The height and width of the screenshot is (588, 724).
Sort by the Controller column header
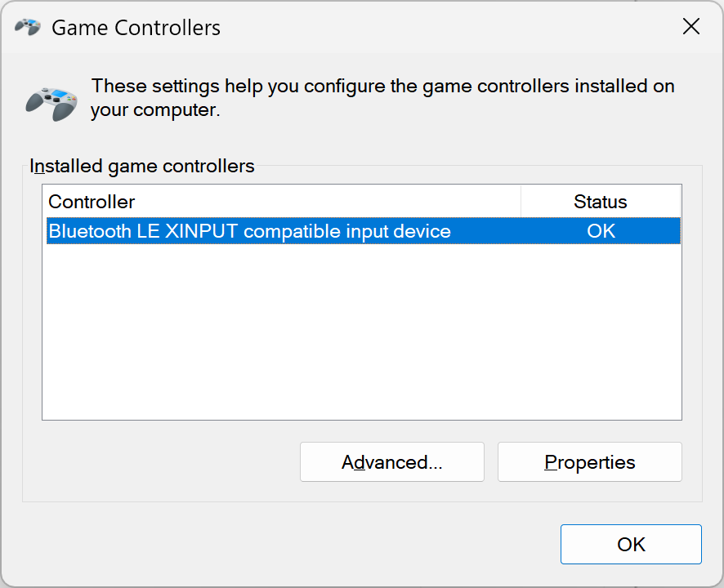click(282, 201)
